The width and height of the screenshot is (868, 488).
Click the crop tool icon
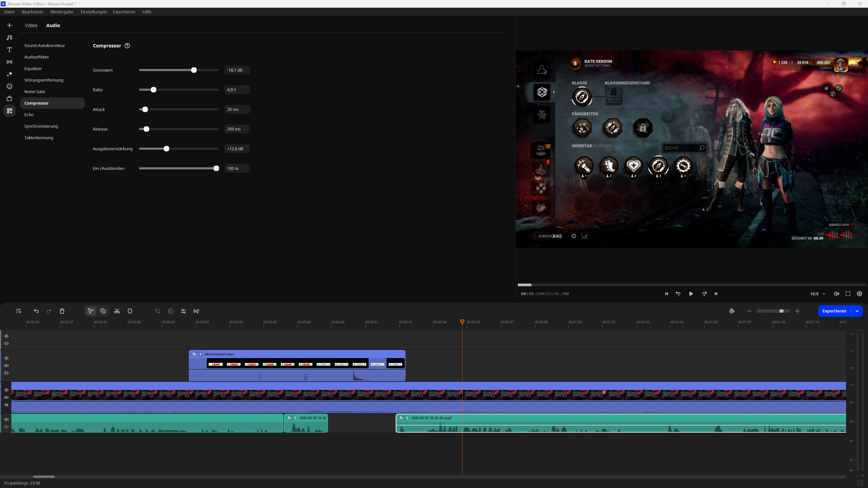click(157, 311)
